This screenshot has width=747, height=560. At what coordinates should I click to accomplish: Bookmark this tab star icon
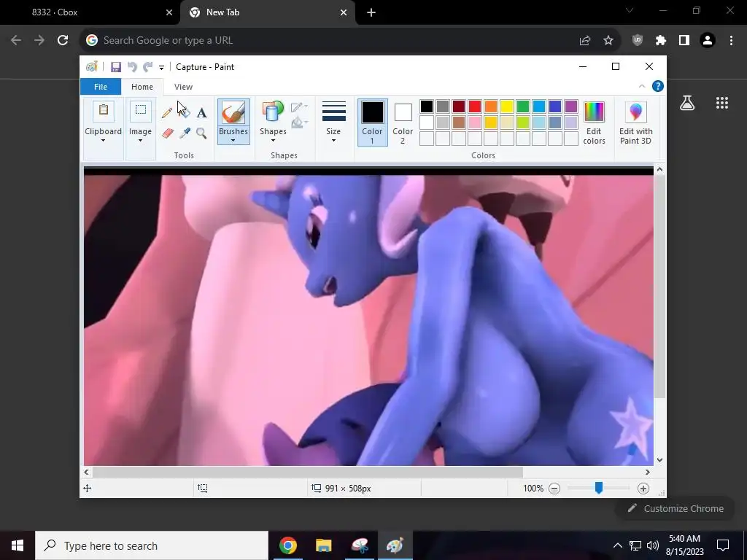coord(608,41)
